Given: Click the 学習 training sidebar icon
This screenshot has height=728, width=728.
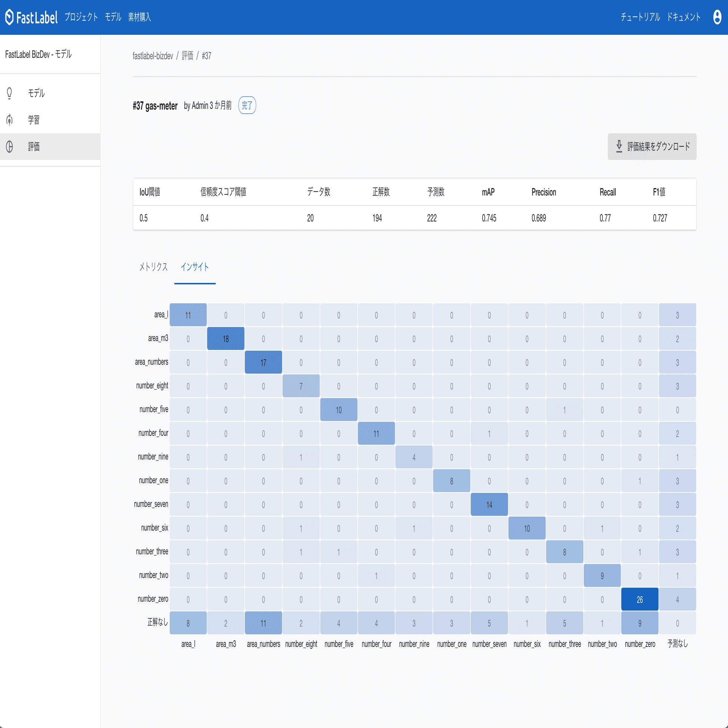Looking at the screenshot, I should click(9, 120).
